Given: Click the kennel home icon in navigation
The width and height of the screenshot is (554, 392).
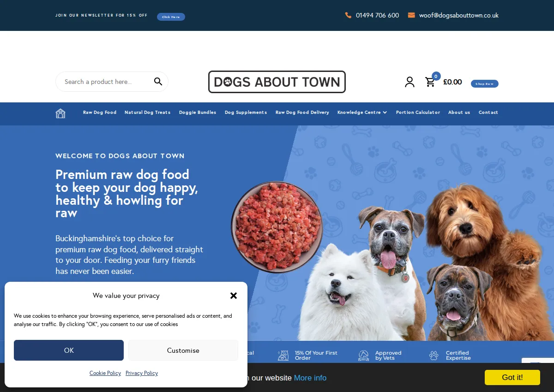Looking at the screenshot, I should pos(60,113).
